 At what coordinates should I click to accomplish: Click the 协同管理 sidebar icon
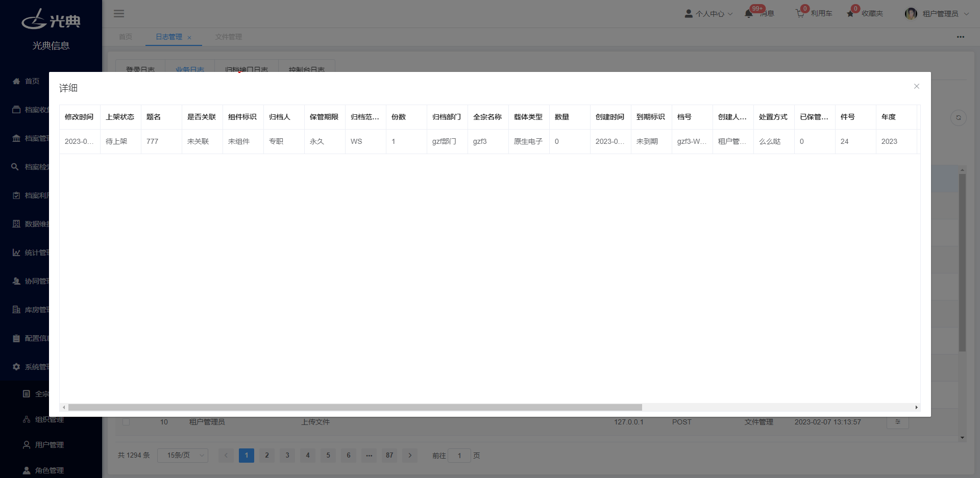(x=16, y=281)
